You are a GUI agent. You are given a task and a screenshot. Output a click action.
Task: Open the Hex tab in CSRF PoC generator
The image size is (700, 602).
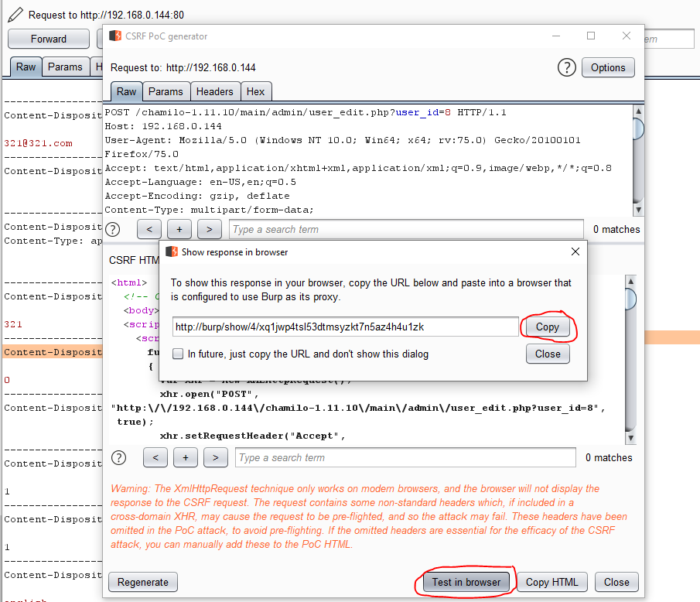256,91
